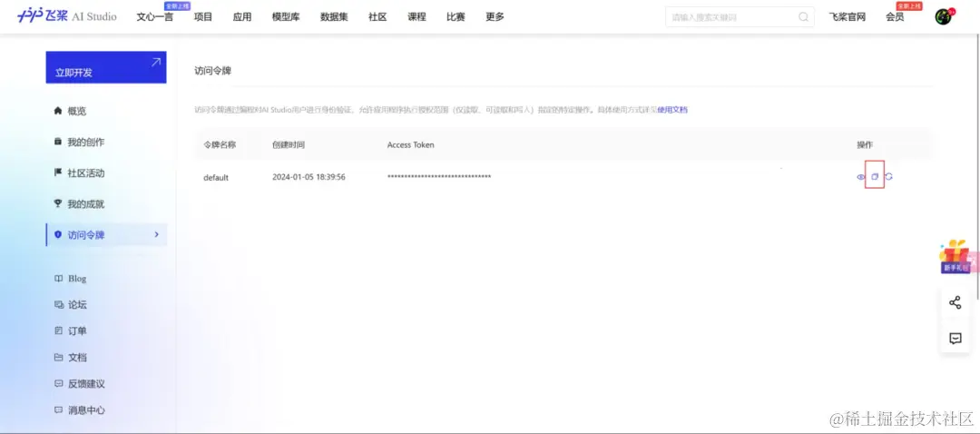Click the message icon beside 消息中心
Viewport: 980px width, 434px height.
(58, 410)
